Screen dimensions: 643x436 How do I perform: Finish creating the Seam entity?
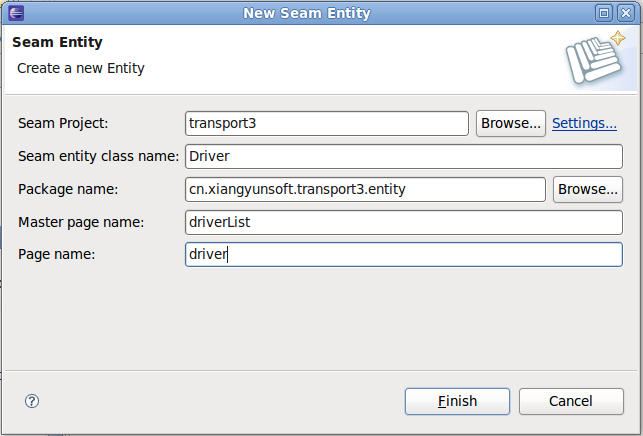pos(457,401)
